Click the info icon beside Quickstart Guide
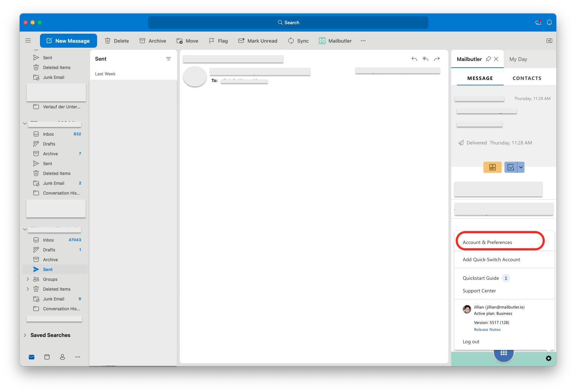 click(506, 278)
